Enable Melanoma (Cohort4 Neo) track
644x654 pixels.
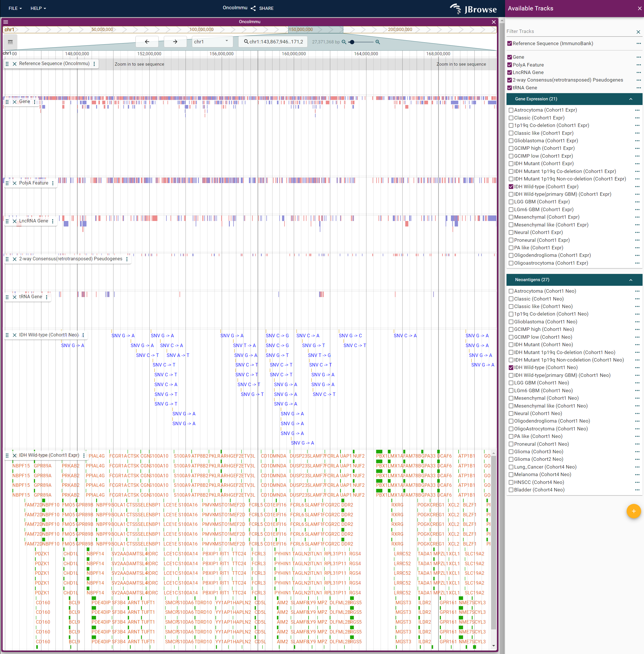click(511, 475)
